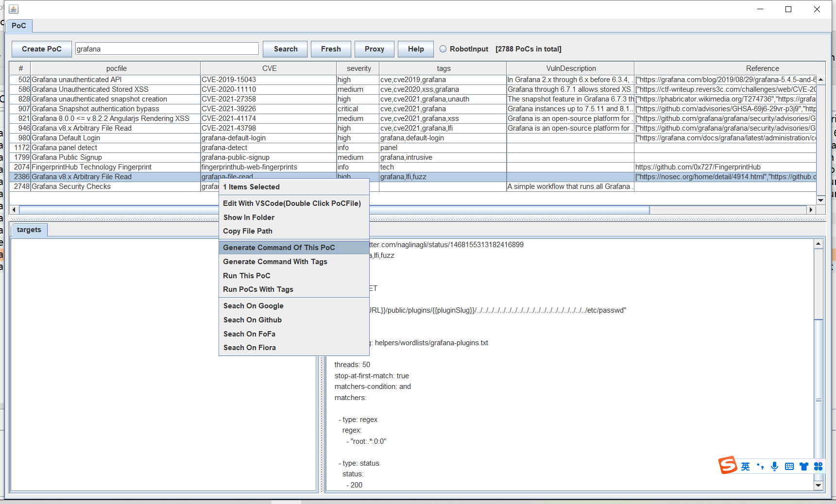The width and height of the screenshot is (836, 504).
Task: Click the PoC content vertical scrollbar thumb
Action: pos(819,400)
